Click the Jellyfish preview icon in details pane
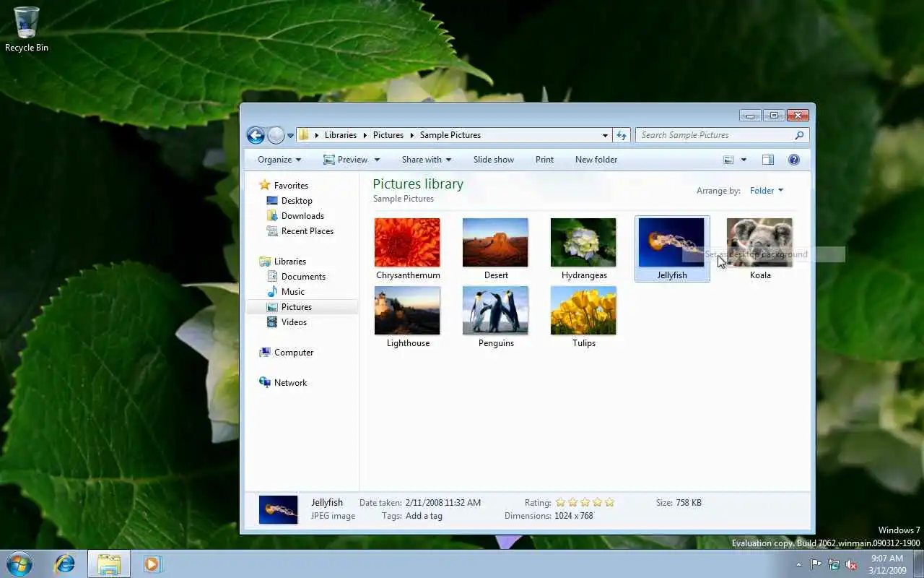This screenshot has width=924, height=578. coord(278,510)
